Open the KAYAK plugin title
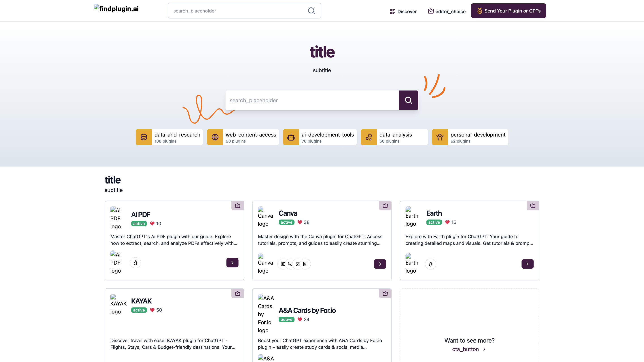The image size is (644, 362). pyautogui.click(x=141, y=301)
